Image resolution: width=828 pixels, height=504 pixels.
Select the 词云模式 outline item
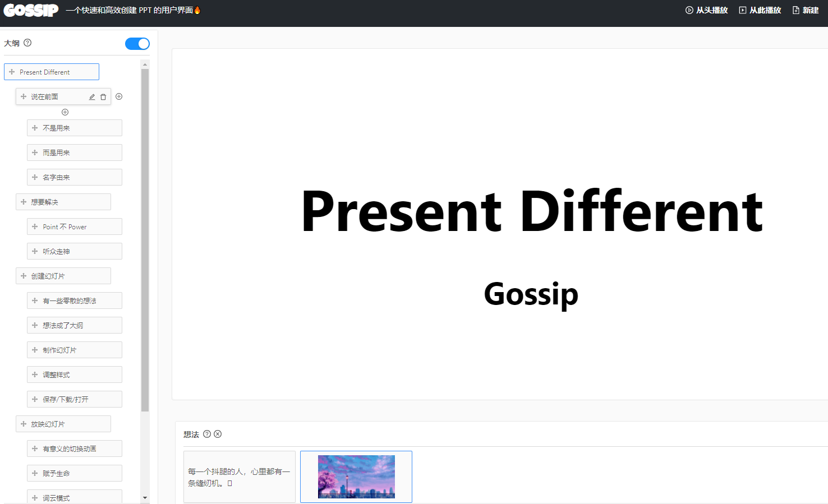(x=75, y=497)
